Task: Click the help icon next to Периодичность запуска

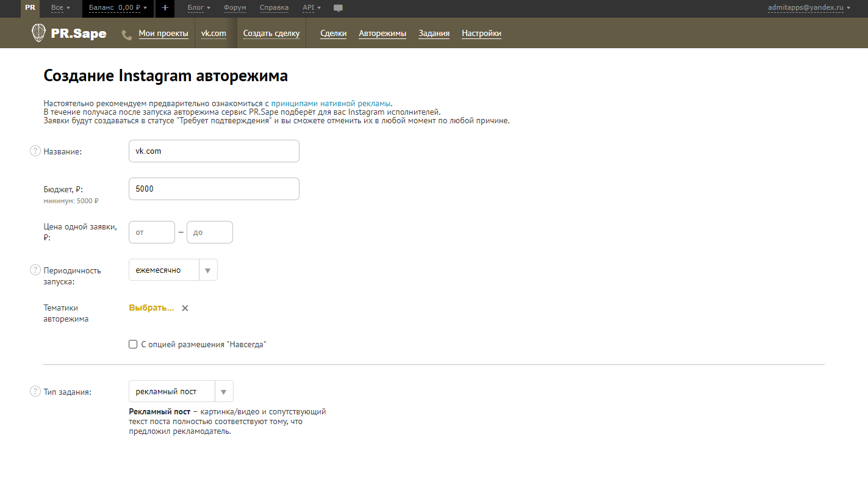Action: (x=35, y=270)
